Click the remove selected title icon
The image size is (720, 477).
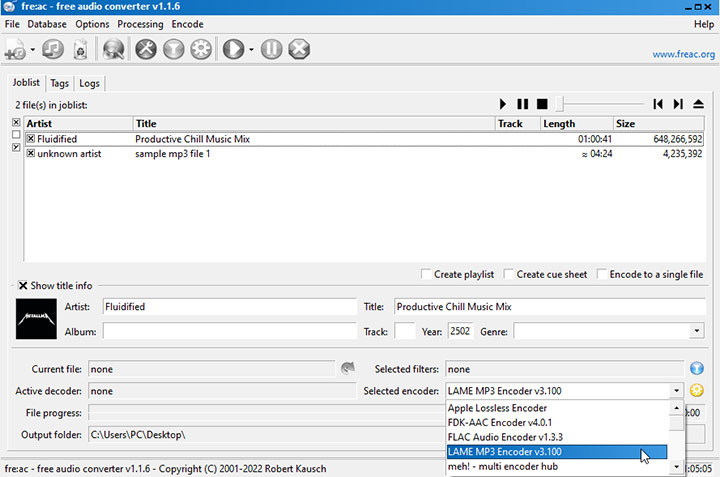click(81, 50)
